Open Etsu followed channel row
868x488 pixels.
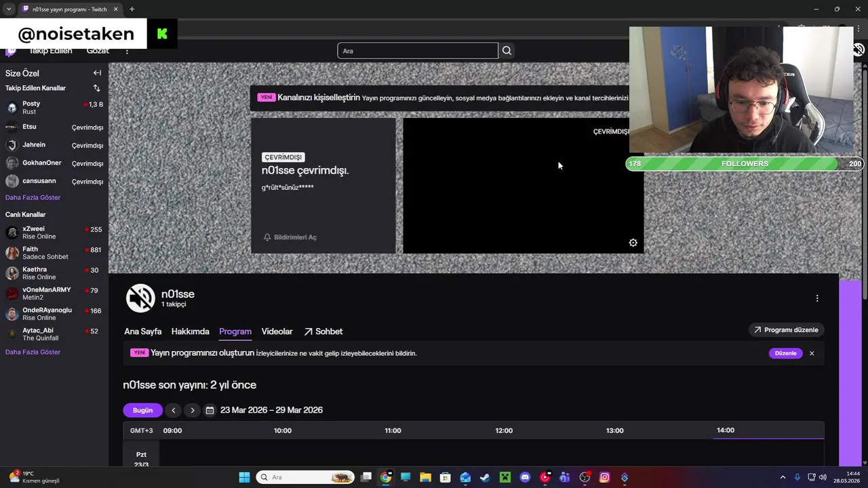point(54,127)
